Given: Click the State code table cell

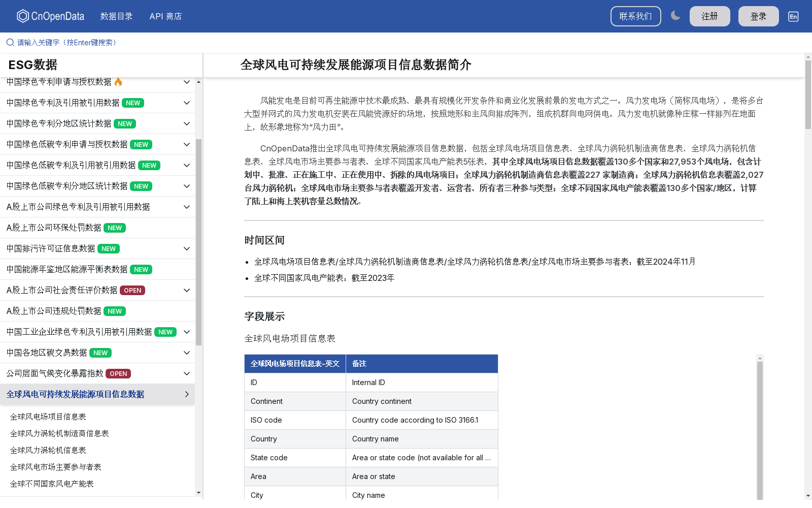Looking at the screenshot, I should 295,458.
